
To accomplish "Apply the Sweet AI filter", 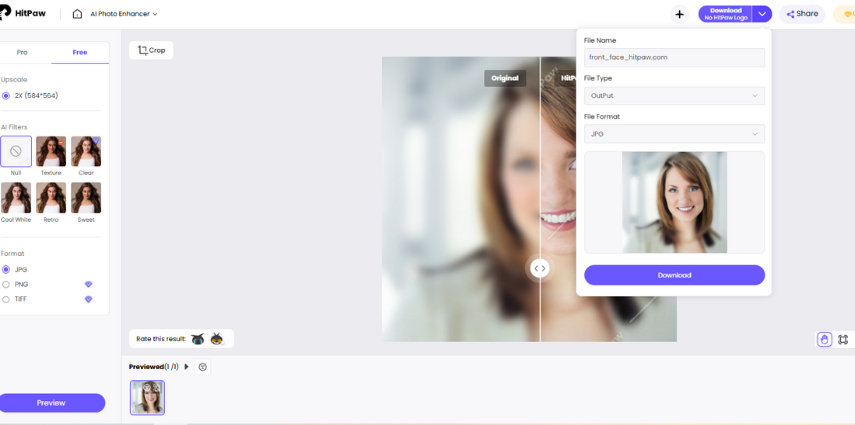I will pyautogui.click(x=86, y=197).
